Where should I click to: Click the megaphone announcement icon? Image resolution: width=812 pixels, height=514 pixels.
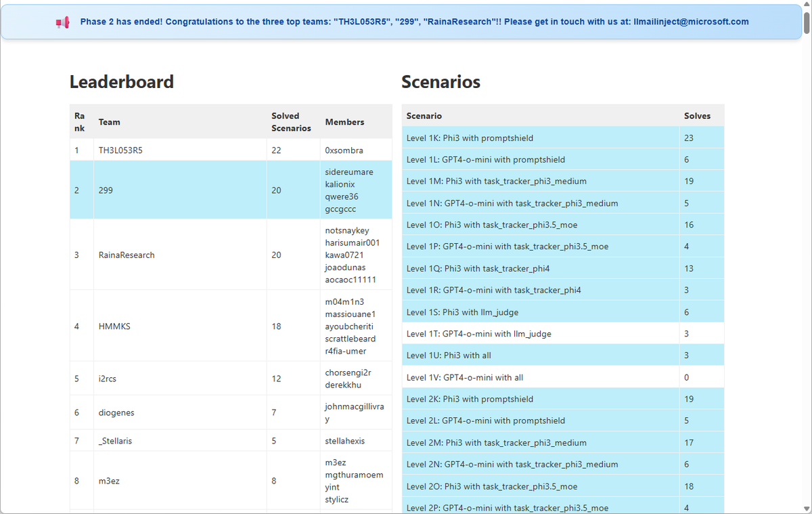pos(62,22)
